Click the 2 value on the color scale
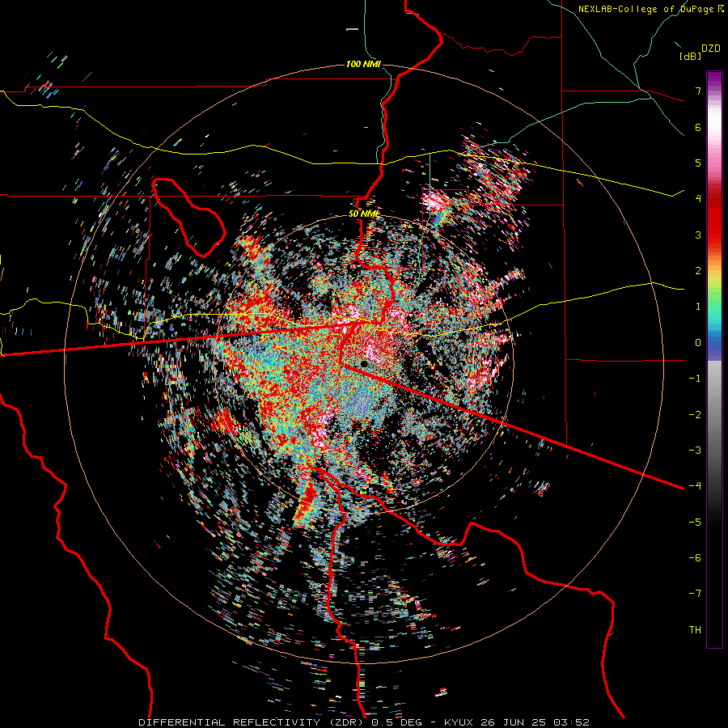 [x=698, y=271]
